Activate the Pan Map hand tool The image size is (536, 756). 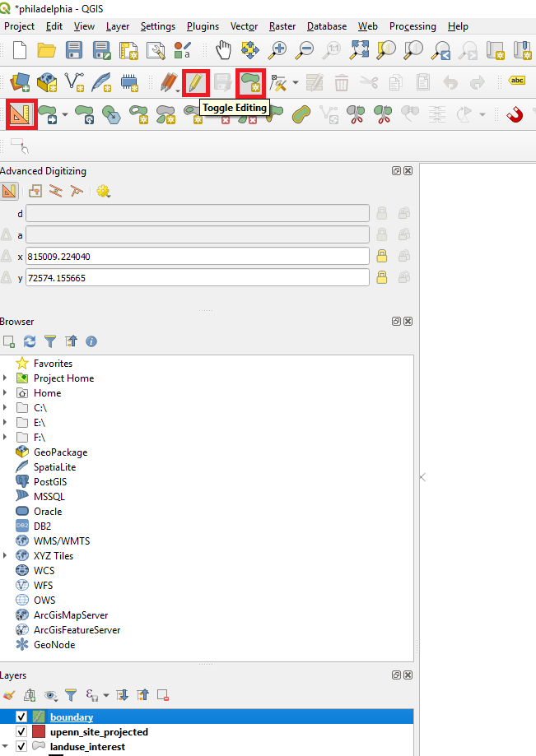pyautogui.click(x=223, y=50)
